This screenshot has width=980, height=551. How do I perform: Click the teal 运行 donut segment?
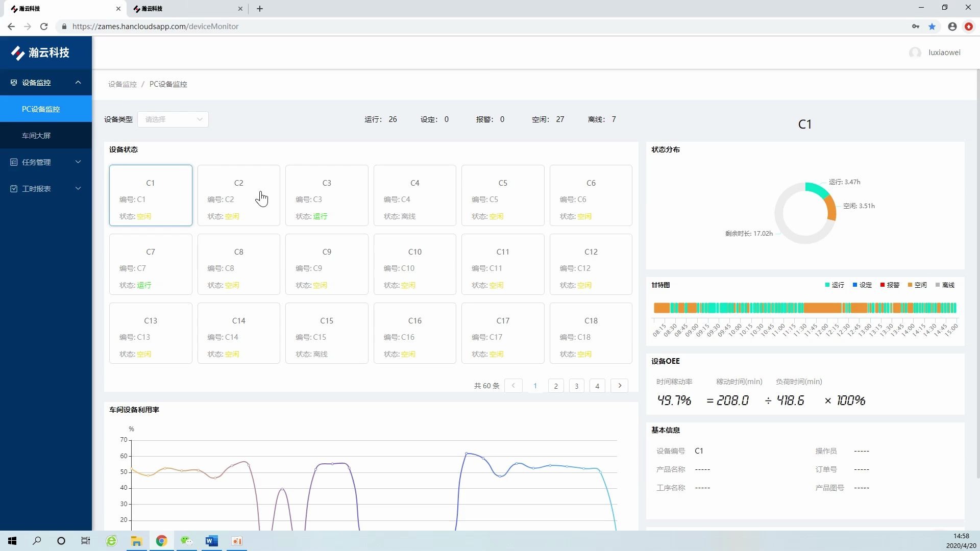pos(817,190)
